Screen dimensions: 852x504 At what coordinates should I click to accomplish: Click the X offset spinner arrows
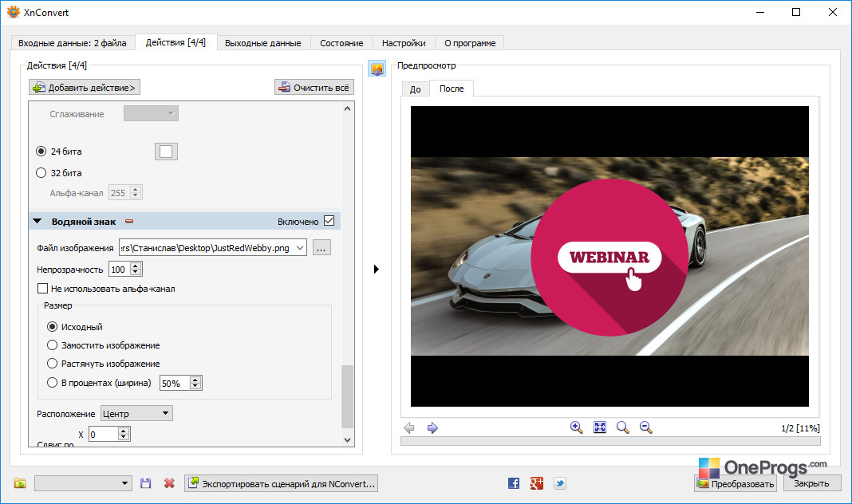coord(124,434)
